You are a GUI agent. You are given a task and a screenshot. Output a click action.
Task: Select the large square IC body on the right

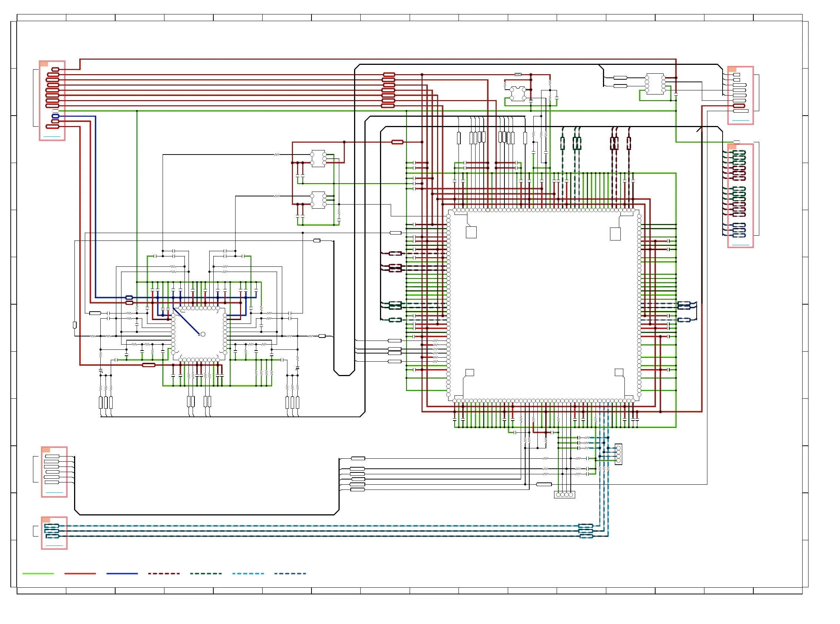click(544, 305)
